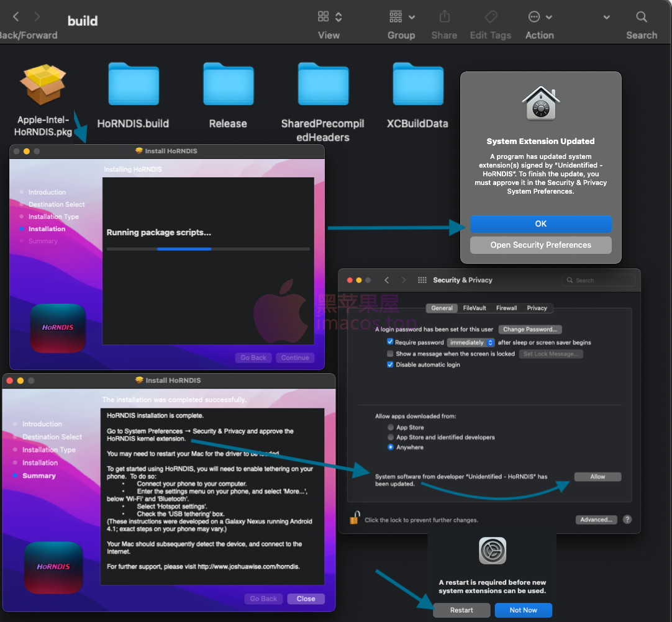Screen dimensions: 672x622
Task: Click Allow for HoRNDIS system software
Action: click(x=597, y=477)
